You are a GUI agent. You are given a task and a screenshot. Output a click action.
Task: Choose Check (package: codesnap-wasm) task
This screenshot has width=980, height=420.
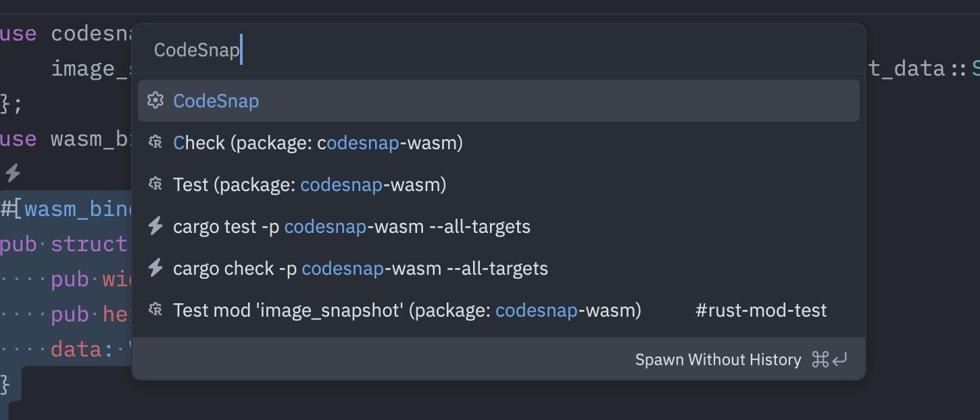point(499,142)
